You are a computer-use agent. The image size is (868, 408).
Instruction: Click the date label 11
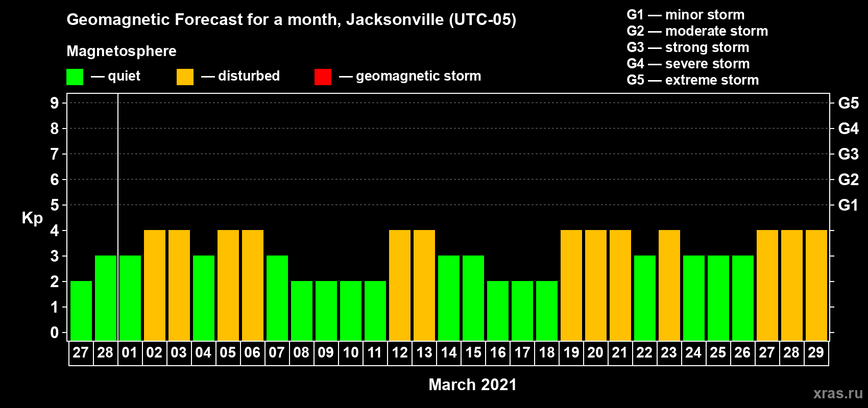[375, 353]
